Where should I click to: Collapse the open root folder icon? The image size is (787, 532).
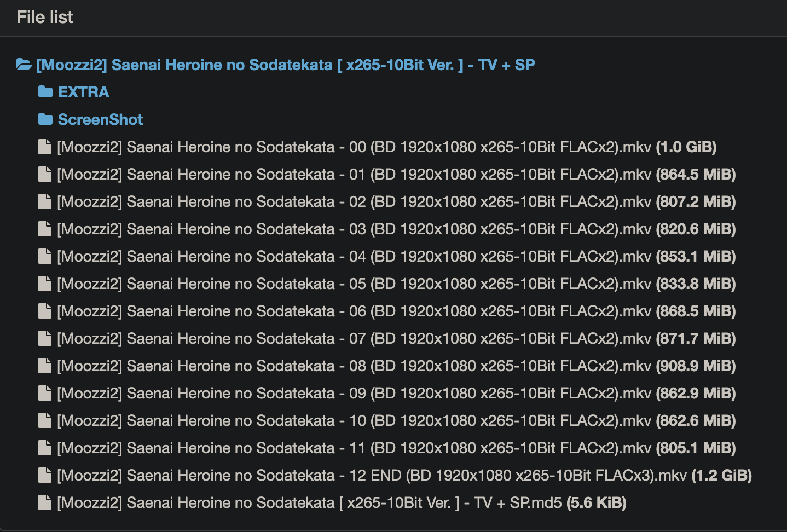click(24, 65)
